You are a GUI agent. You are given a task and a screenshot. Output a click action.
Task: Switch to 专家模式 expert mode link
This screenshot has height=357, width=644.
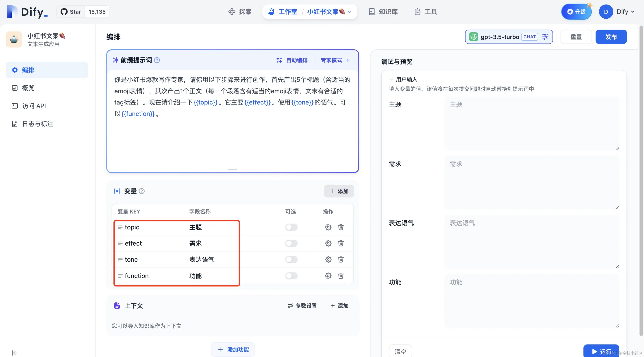(334, 60)
